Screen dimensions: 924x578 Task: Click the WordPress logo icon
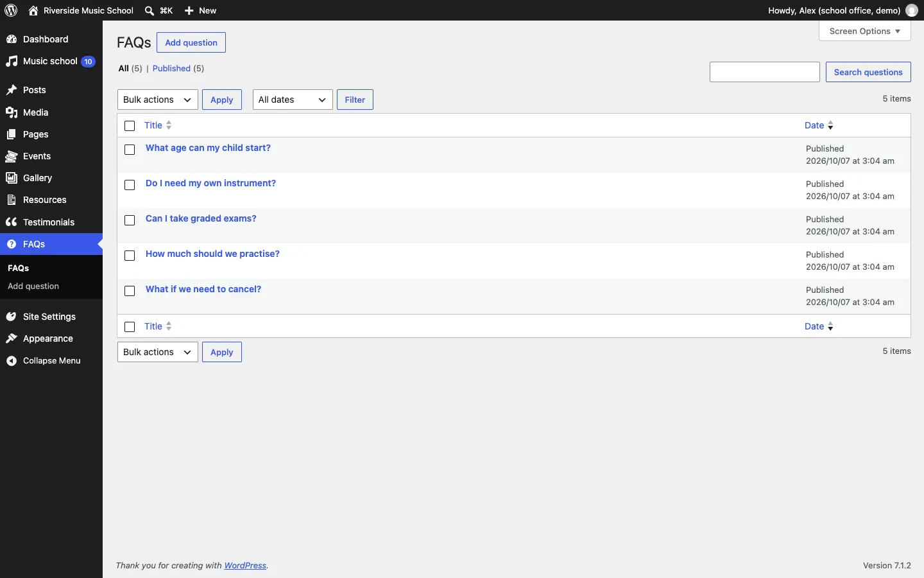tap(11, 10)
